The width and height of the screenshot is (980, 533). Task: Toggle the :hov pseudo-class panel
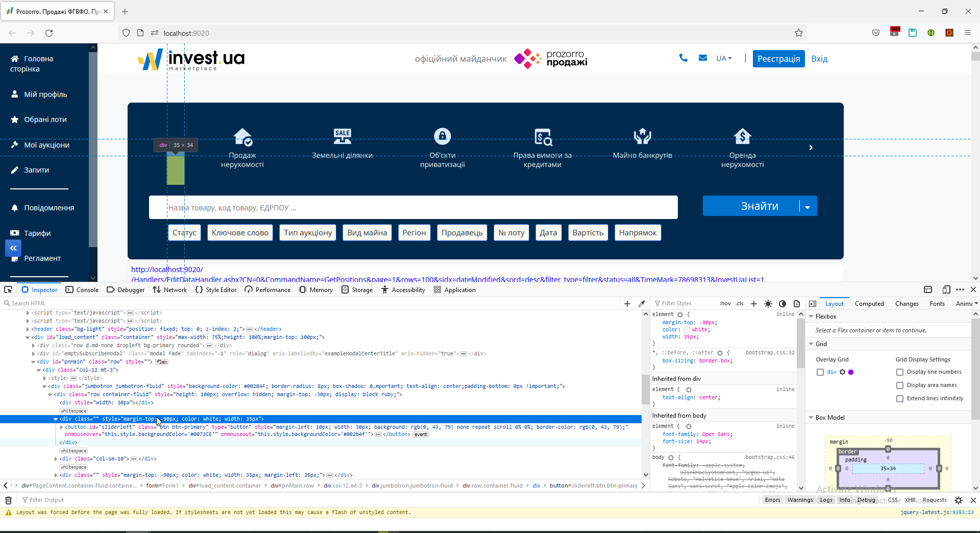725,303
